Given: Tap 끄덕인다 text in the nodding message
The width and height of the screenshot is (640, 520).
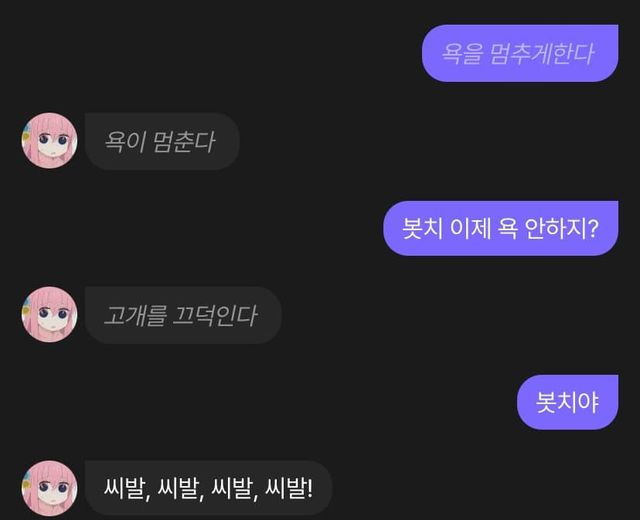Looking at the screenshot, I should point(215,315).
